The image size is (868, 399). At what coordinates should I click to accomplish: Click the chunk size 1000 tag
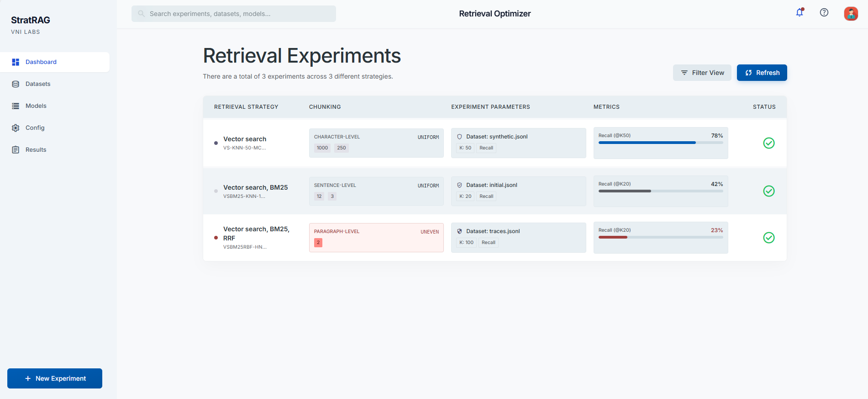322,148
